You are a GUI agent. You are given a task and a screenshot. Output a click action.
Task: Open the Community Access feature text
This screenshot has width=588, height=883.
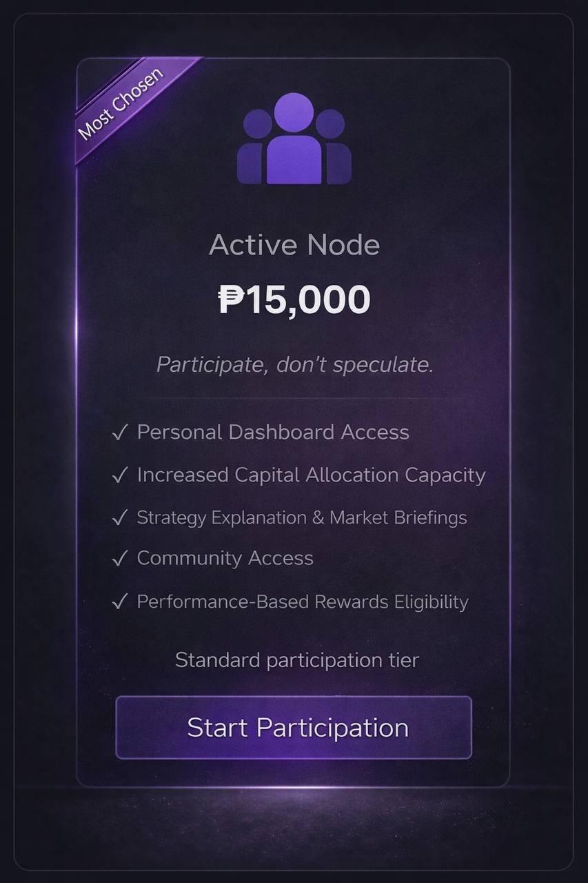point(225,558)
